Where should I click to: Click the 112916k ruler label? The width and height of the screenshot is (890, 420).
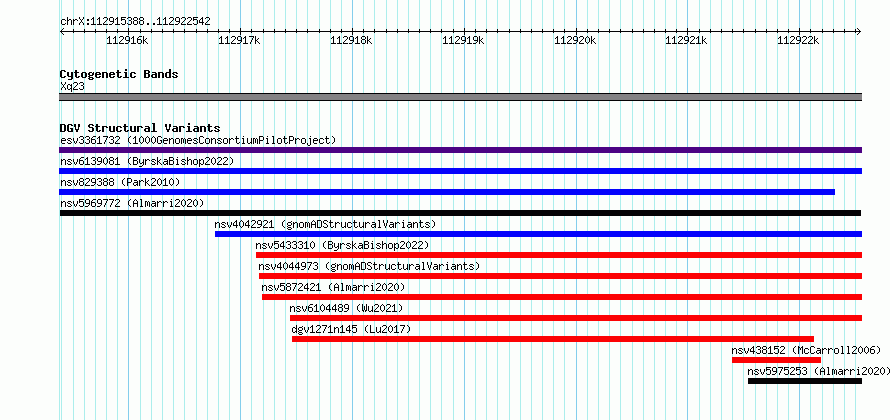pyautogui.click(x=127, y=40)
